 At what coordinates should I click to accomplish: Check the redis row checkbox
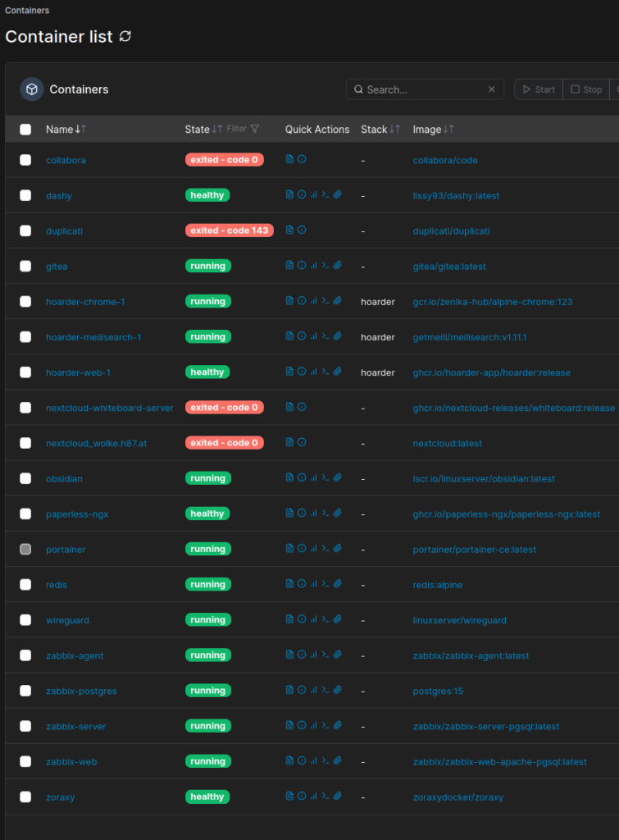click(x=25, y=584)
